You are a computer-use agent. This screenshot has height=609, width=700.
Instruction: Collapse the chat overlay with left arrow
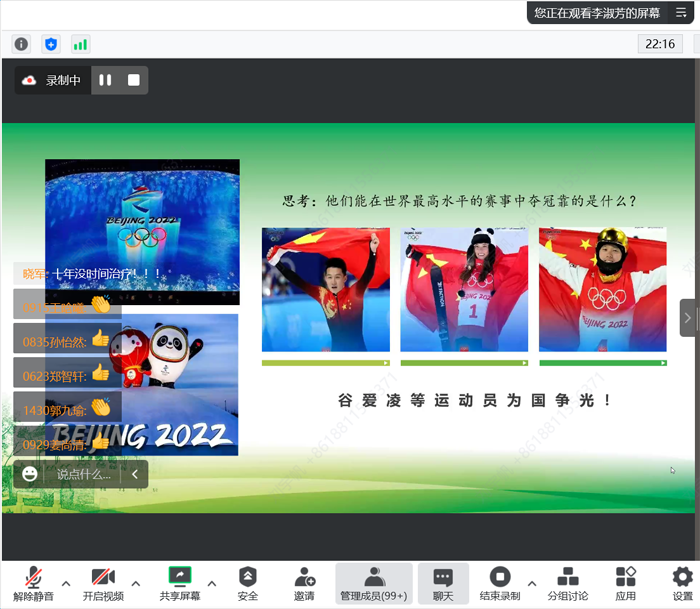tap(135, 474)
